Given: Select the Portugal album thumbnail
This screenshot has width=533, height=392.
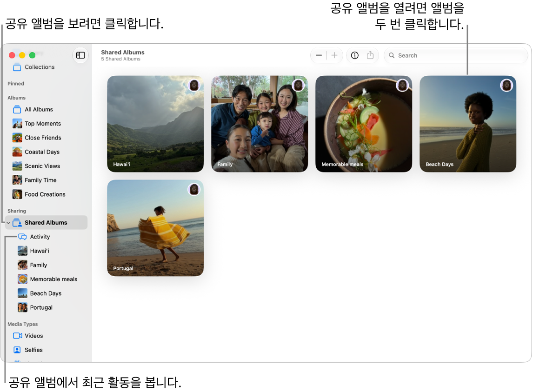Looking at the screenshot, I should point(155,228).
